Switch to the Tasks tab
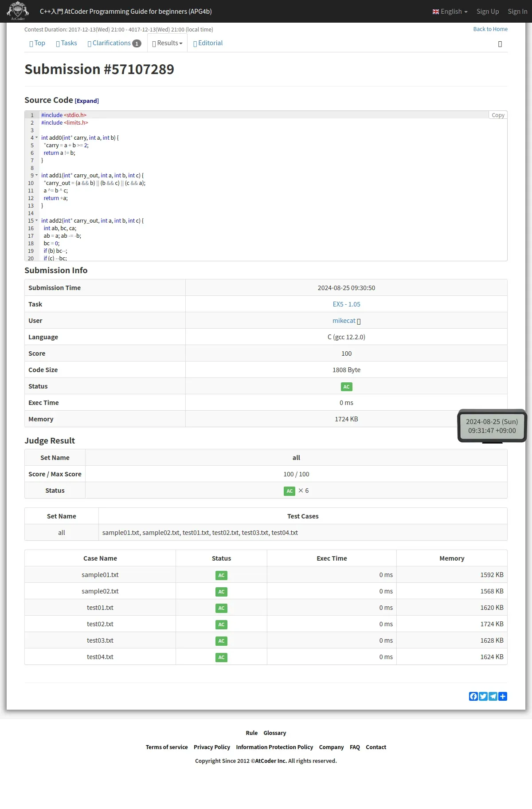532x809 pixels. 66,43
